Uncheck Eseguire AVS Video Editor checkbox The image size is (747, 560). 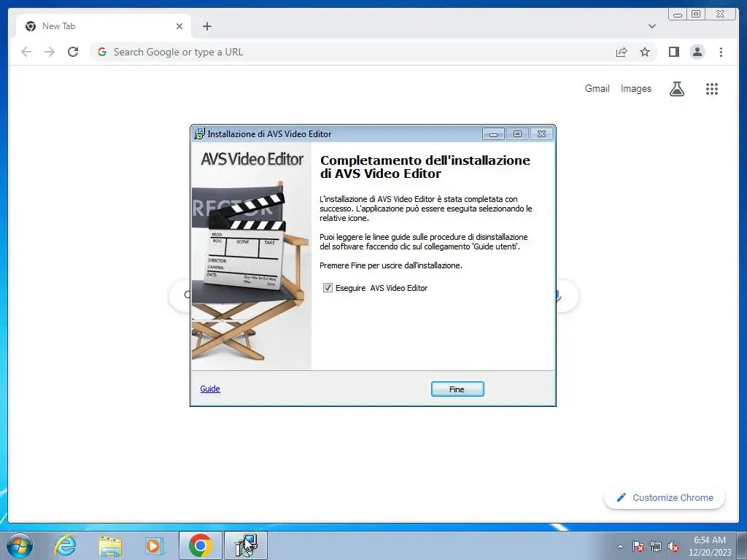(x=328, y=287)
